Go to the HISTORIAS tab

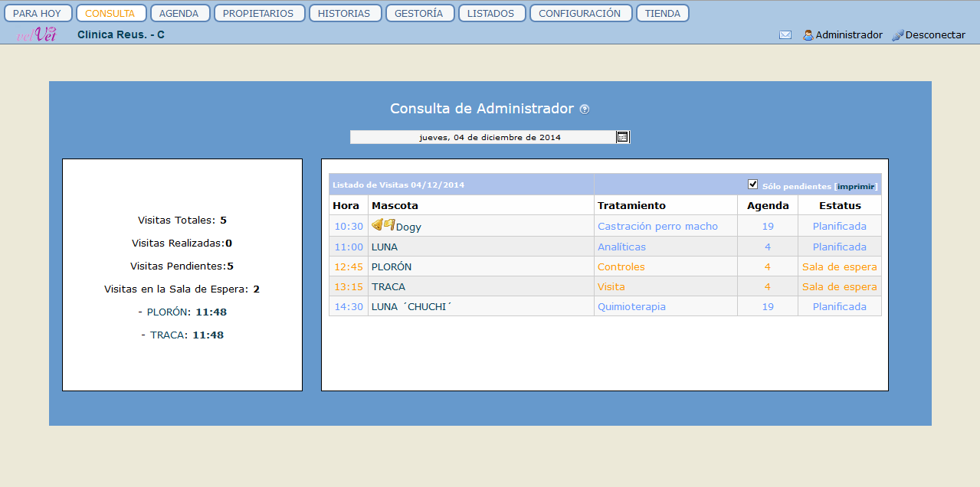343,14
